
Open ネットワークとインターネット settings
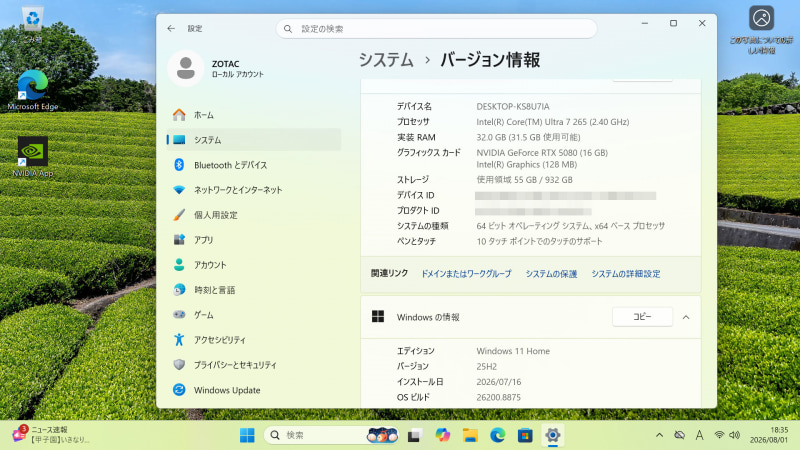click(x=254, y=190)
